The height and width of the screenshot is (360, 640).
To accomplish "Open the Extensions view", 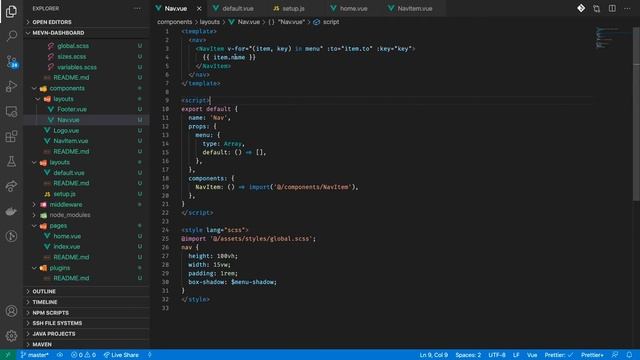I will point(11,136).
